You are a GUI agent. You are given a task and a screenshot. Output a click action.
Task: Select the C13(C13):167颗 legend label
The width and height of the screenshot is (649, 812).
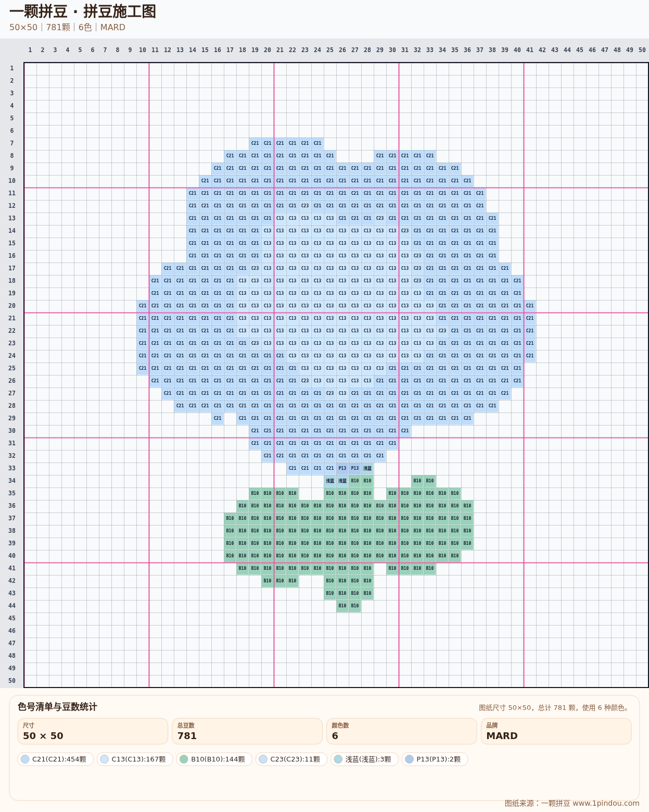tap(138, 759)
